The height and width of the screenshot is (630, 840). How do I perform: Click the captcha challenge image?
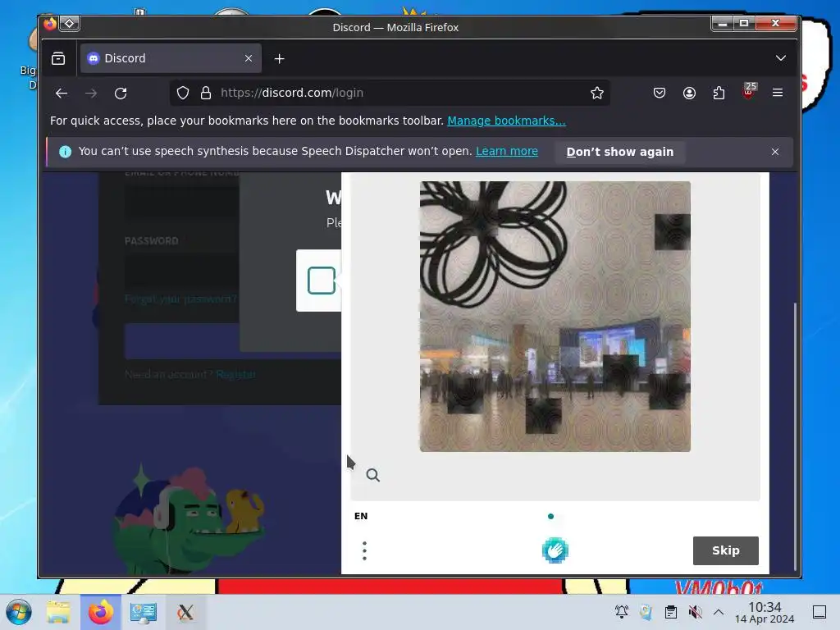click(x=555, y=317)
